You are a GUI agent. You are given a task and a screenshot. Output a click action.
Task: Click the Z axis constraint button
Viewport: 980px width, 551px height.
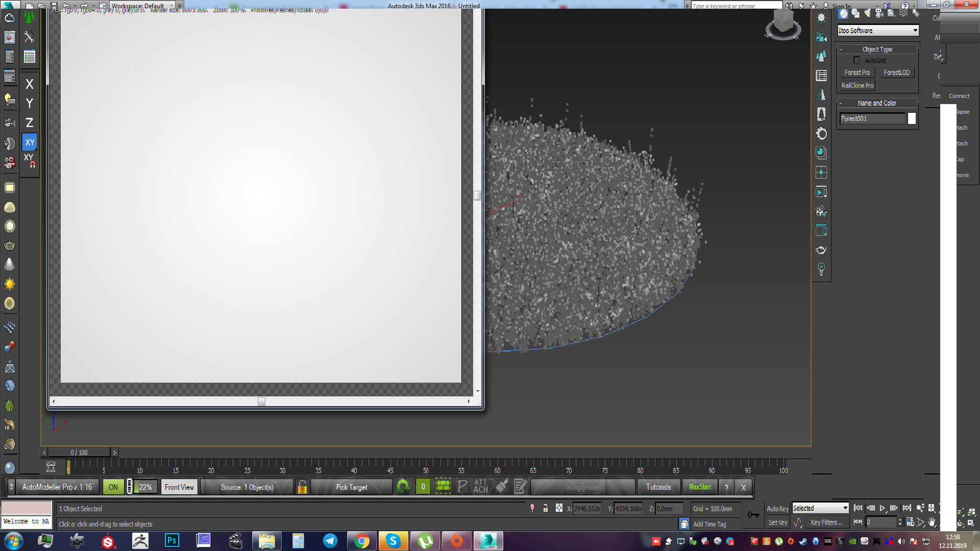[x=30, y=123]
